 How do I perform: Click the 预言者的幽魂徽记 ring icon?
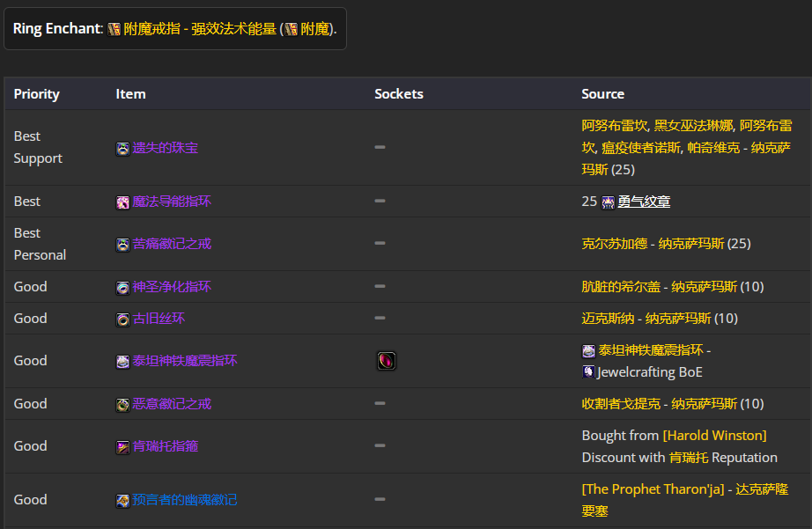coord(122,501)
